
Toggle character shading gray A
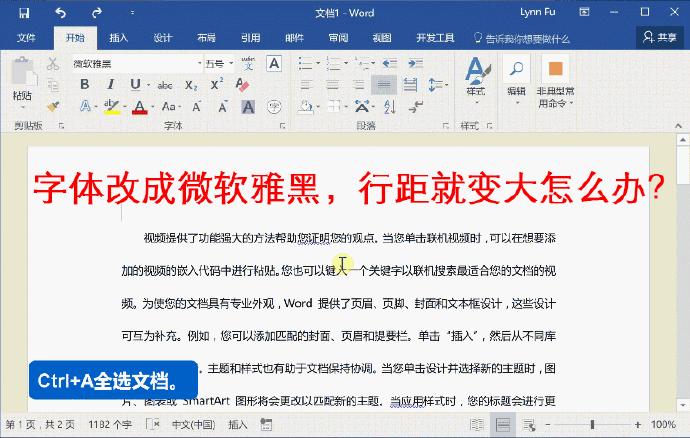click(248, 107)
